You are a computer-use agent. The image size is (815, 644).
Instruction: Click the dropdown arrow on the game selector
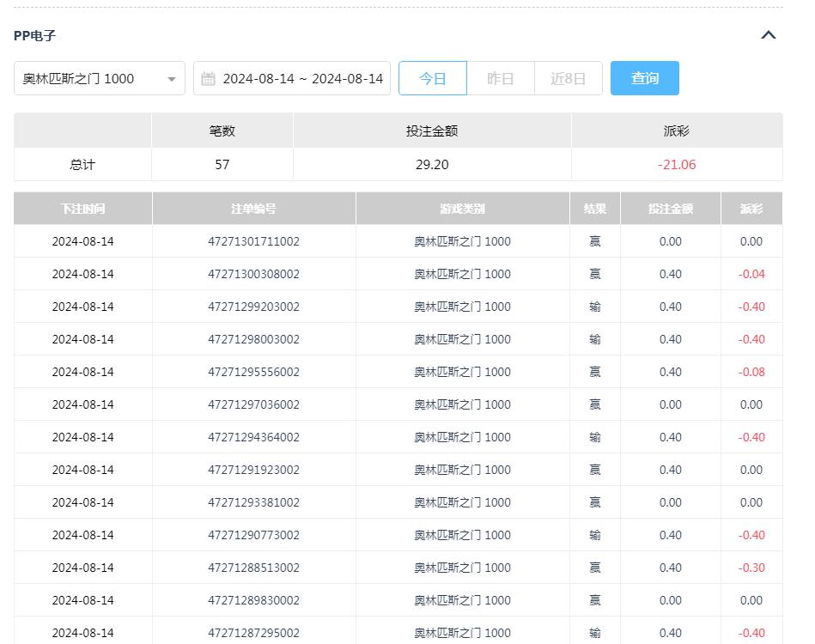pos(172,77)
